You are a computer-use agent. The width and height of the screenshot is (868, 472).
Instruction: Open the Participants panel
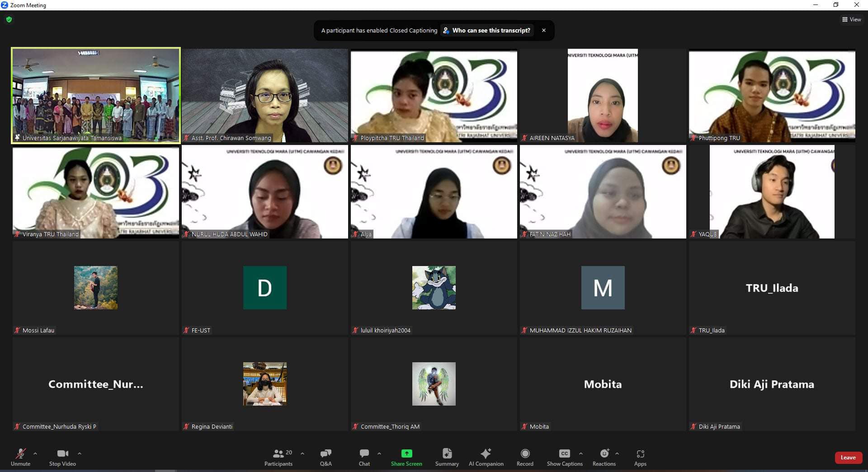[278, 457]
